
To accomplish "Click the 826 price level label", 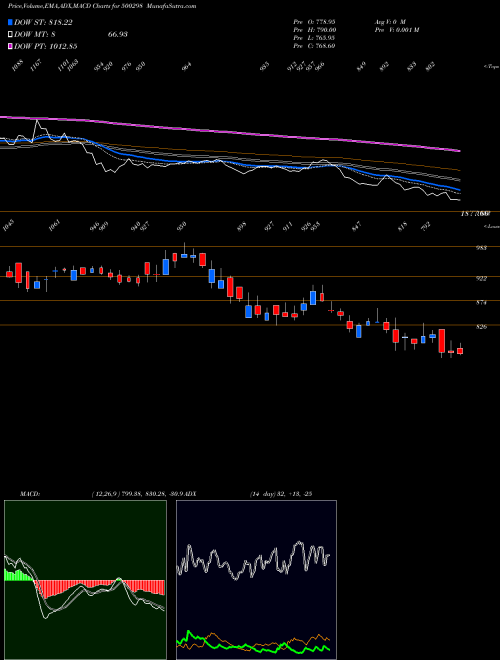I will pyautogui.click(x=481, y=326).
